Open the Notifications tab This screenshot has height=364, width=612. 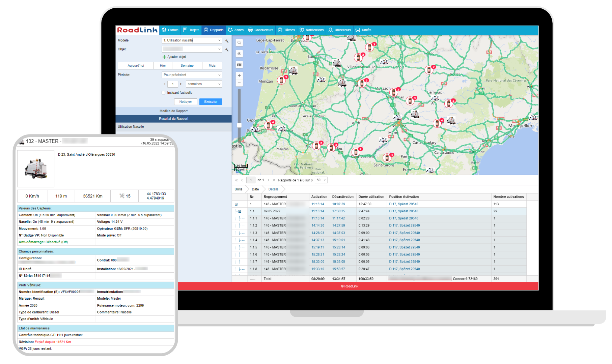point(311,30)
